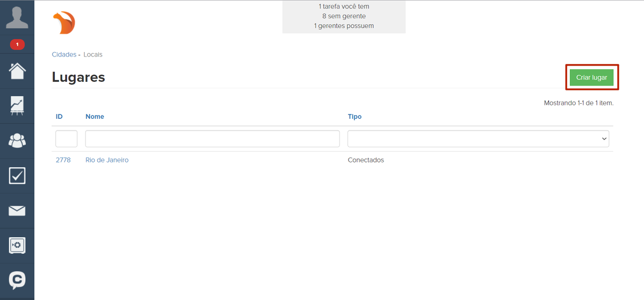
Task: Open the users group icon
Action: click(x=17, y=140)
